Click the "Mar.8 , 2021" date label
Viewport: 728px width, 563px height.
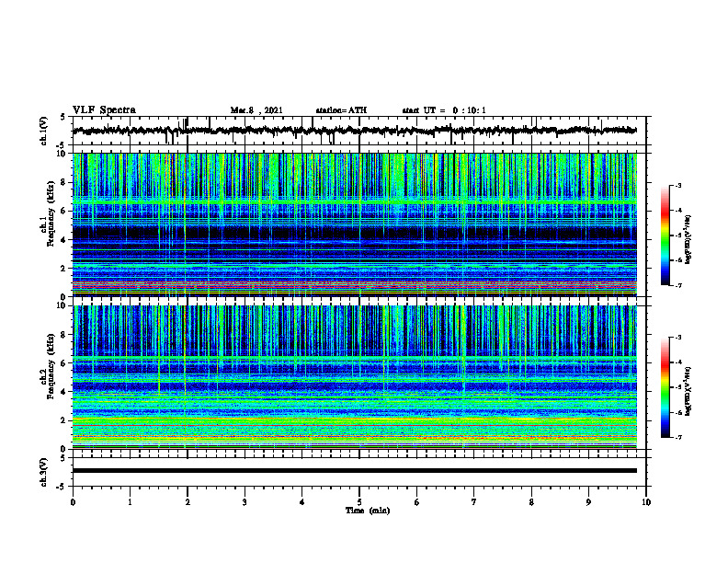(256, 110)
